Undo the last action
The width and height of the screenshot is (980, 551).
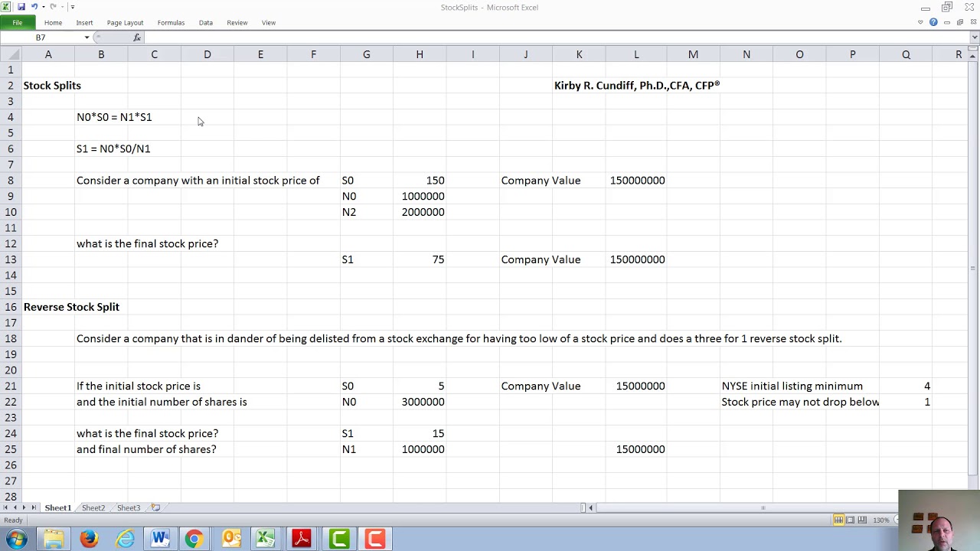(x=34, y=7)
